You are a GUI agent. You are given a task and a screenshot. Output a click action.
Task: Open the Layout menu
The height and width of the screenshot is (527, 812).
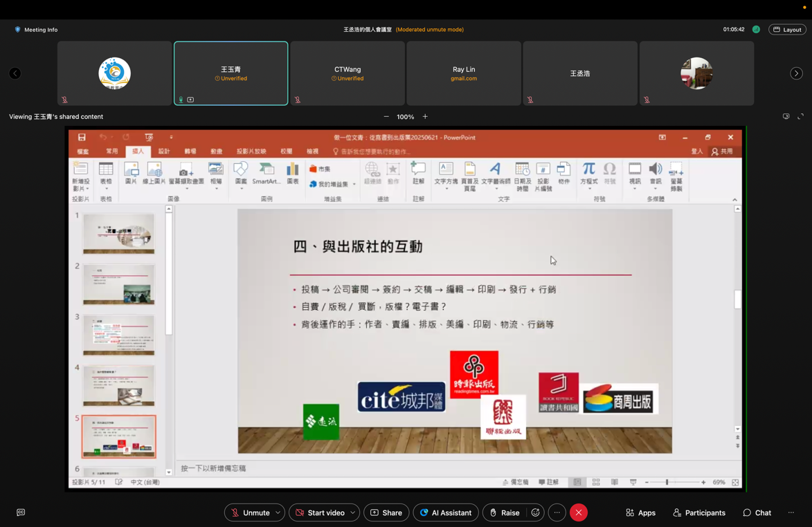coord(787,30)
